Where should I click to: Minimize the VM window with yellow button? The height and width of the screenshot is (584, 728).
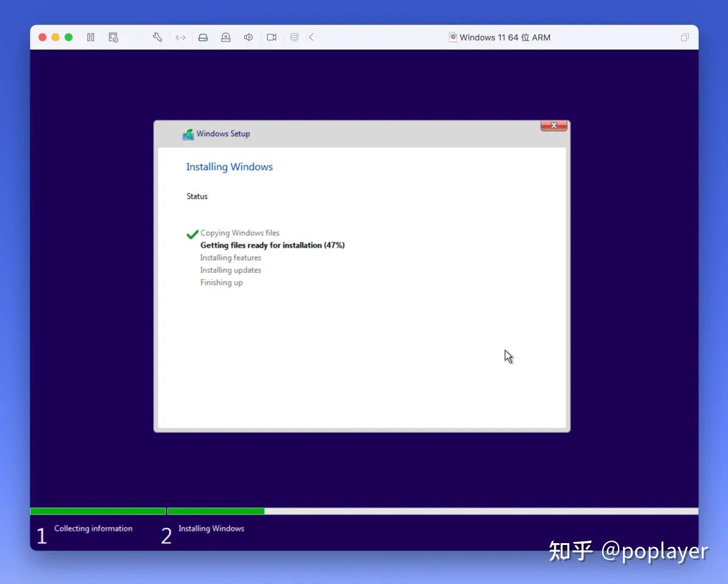(x=55, y=37)
